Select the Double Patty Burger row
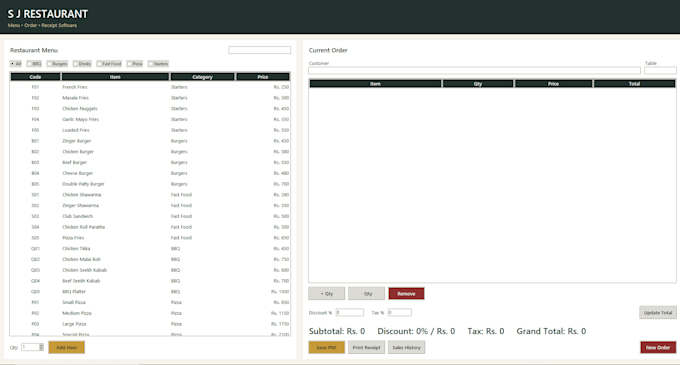 150,184
